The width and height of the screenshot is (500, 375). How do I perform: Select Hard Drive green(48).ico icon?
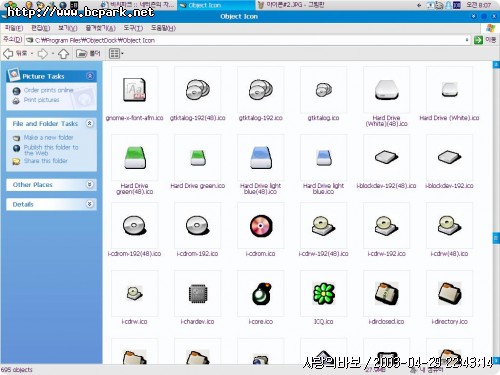point(134,158)
